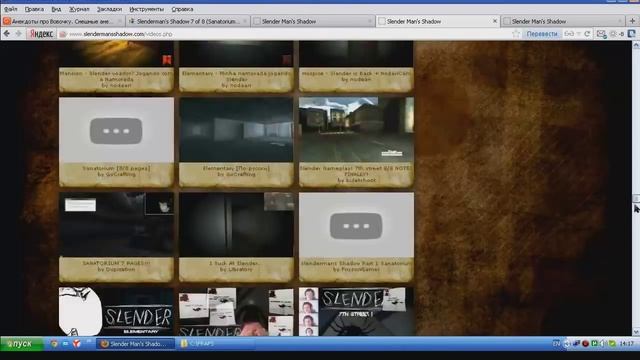Open the Справка menu

click(182, 9)
